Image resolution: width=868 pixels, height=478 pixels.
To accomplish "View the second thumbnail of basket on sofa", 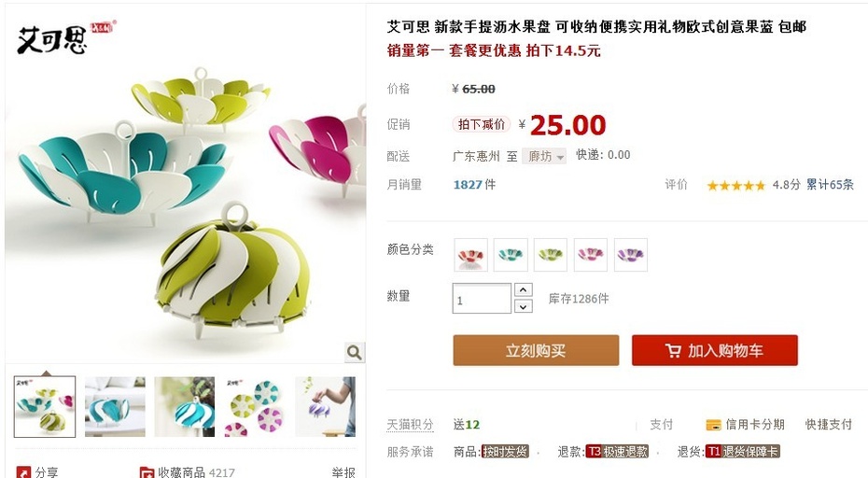I will point(115,406).
